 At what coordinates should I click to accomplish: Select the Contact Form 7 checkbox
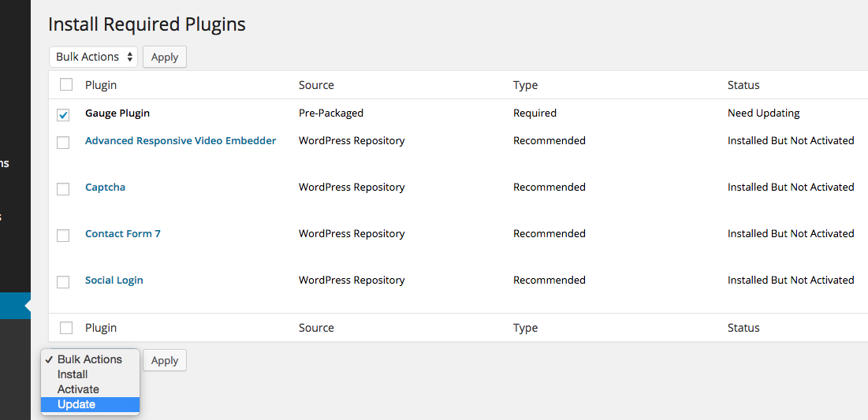coord(64,236)
